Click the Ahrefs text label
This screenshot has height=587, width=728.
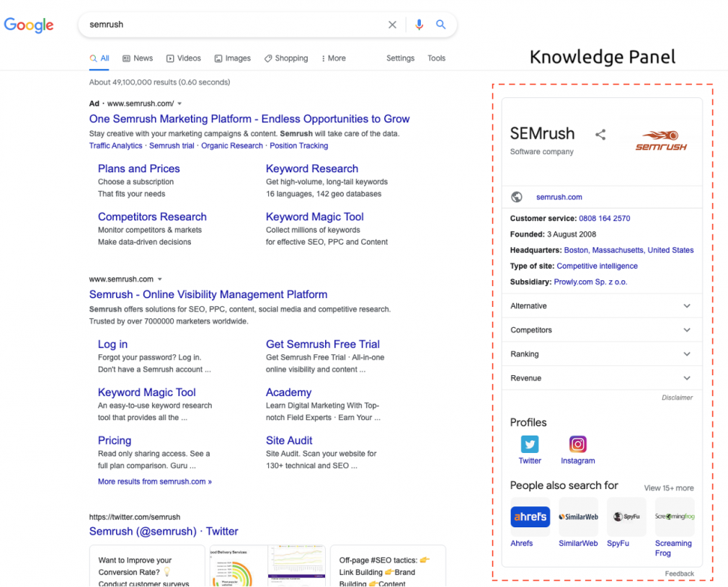521,543
